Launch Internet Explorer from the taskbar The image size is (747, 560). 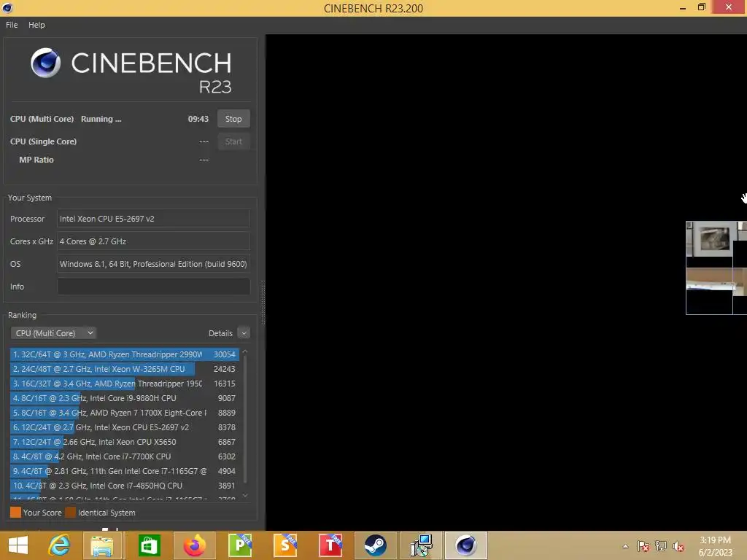59,545
